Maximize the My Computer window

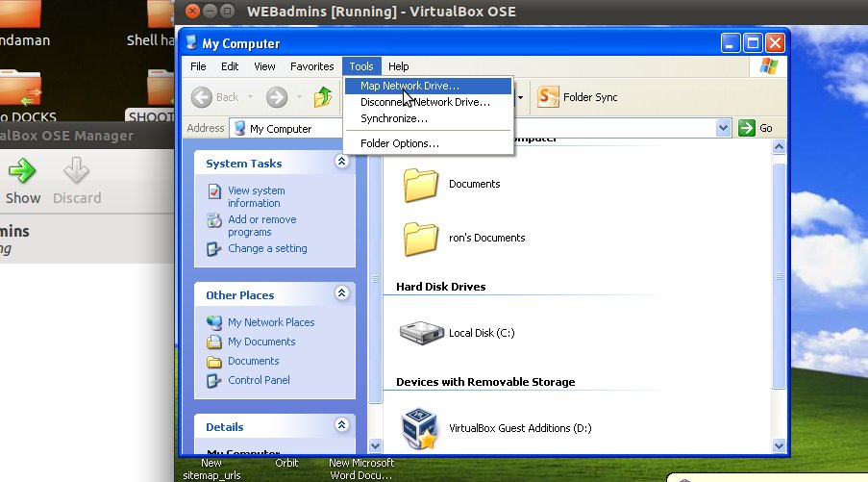pos(753,42)
